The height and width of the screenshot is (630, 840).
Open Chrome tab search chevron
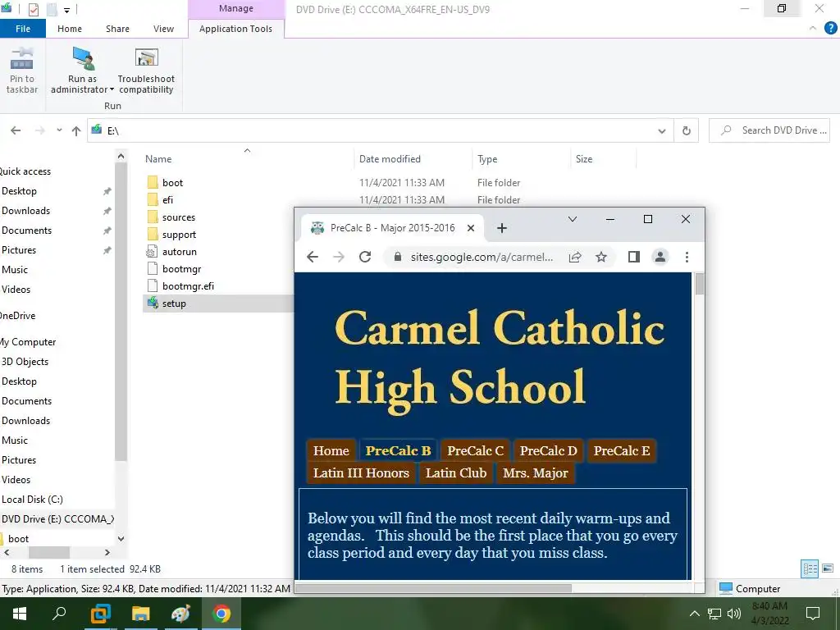572,219
